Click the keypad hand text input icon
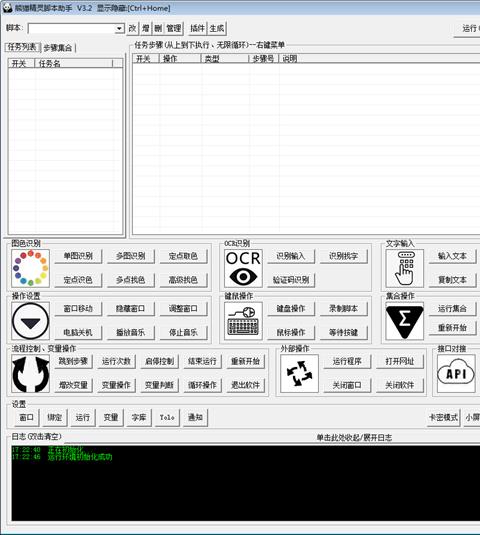This screenshot has width=480, height=535. click(405, 268)
